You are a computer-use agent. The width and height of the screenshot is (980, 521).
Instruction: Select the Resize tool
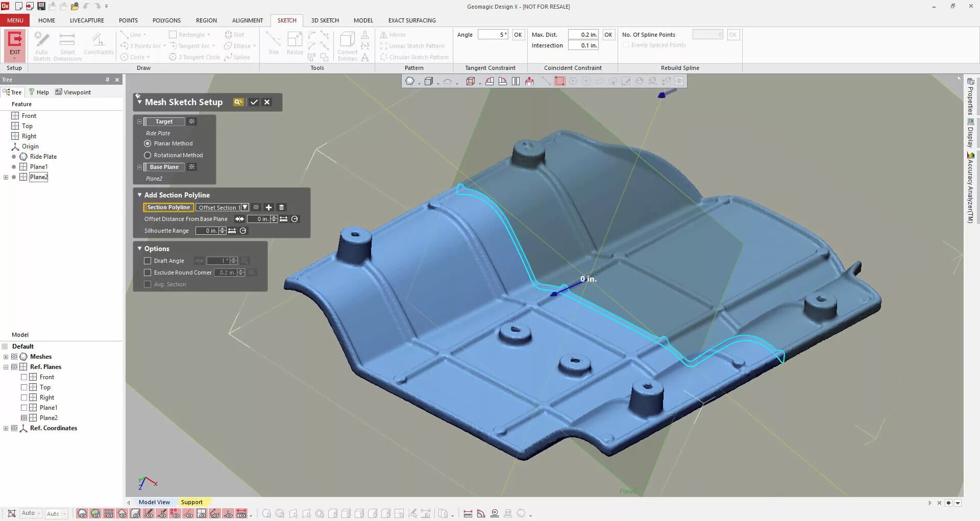pyautogui.click(x=295, y=43)
